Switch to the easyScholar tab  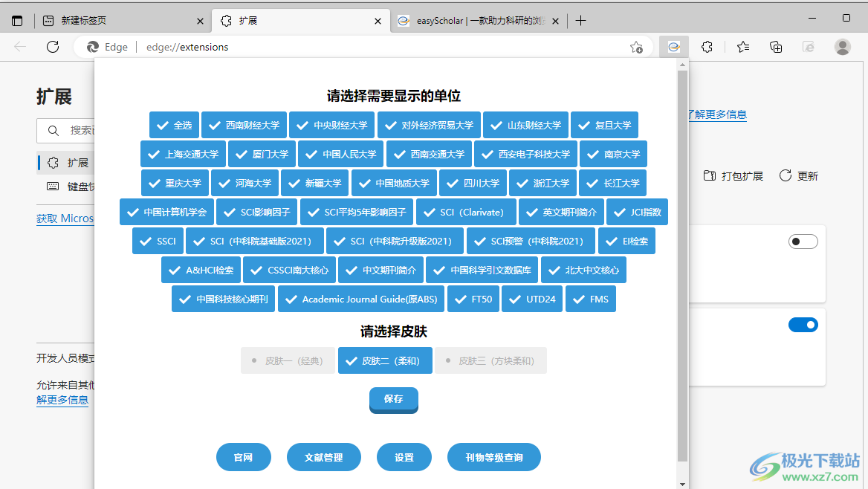(x=479, y=21)
